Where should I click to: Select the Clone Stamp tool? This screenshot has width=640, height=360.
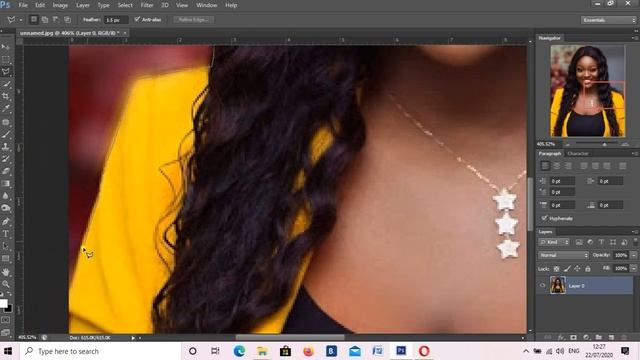pyautogui.click(x=6, y=146)
